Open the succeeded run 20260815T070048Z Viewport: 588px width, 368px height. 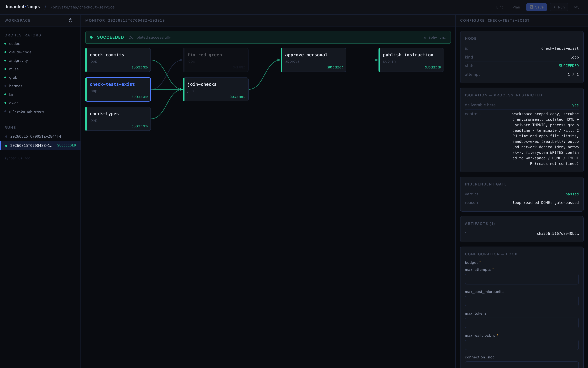pyautogui.click(x=40, y=146)
